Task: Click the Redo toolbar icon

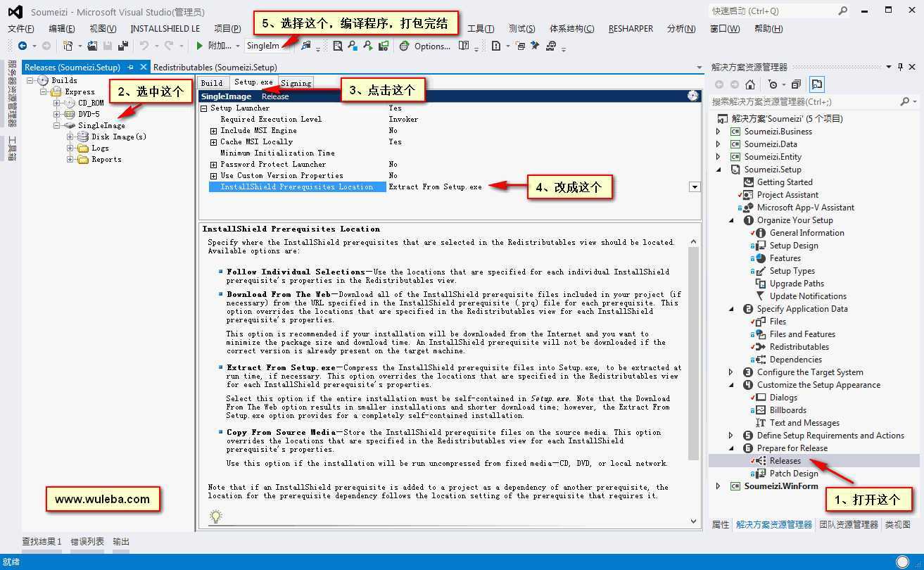Action: [x=169, y=46]
